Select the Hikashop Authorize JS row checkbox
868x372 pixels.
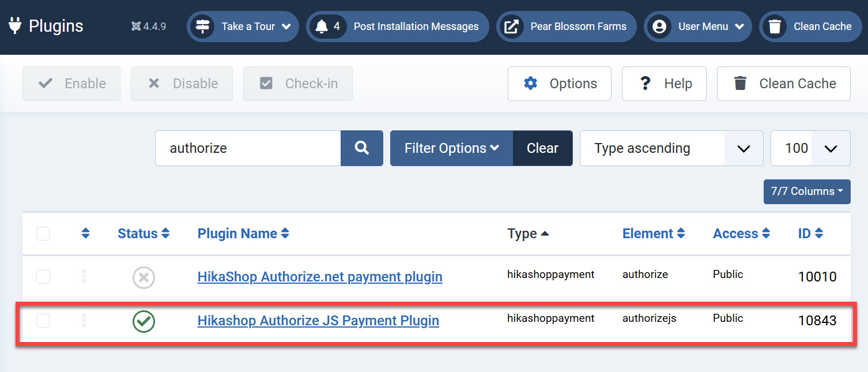(43, 321)
